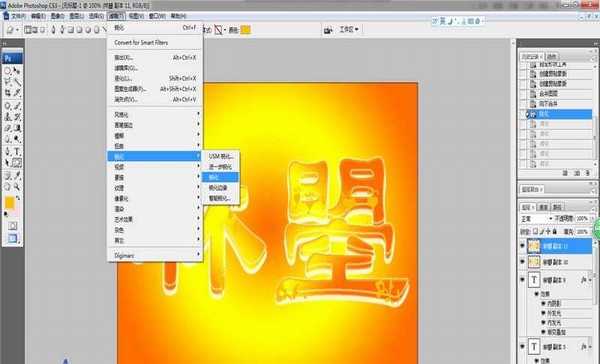Select the Hand tool
600x364 pixels.
tap(7, 187)
